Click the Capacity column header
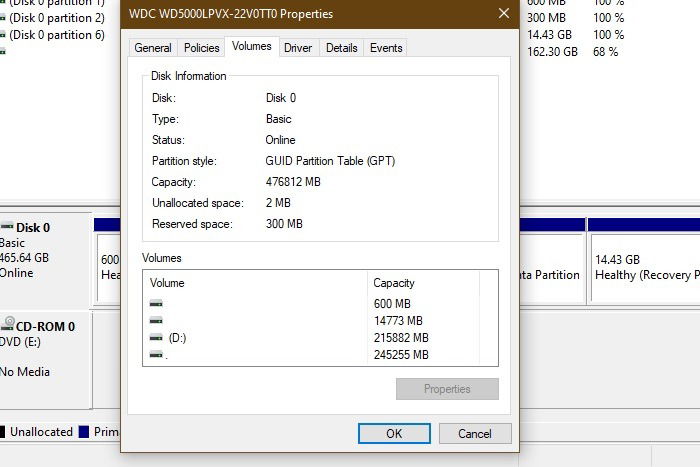The image size is (700, 467). [394, 283]
